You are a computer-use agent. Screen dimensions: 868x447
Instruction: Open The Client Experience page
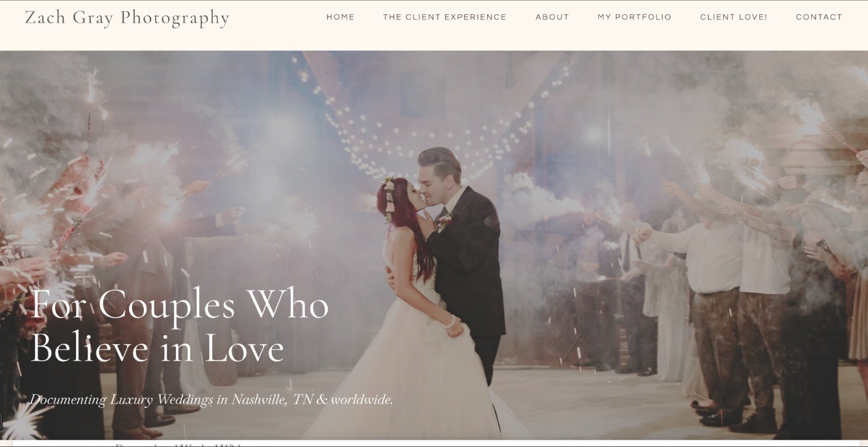click(x=445, y=17)
